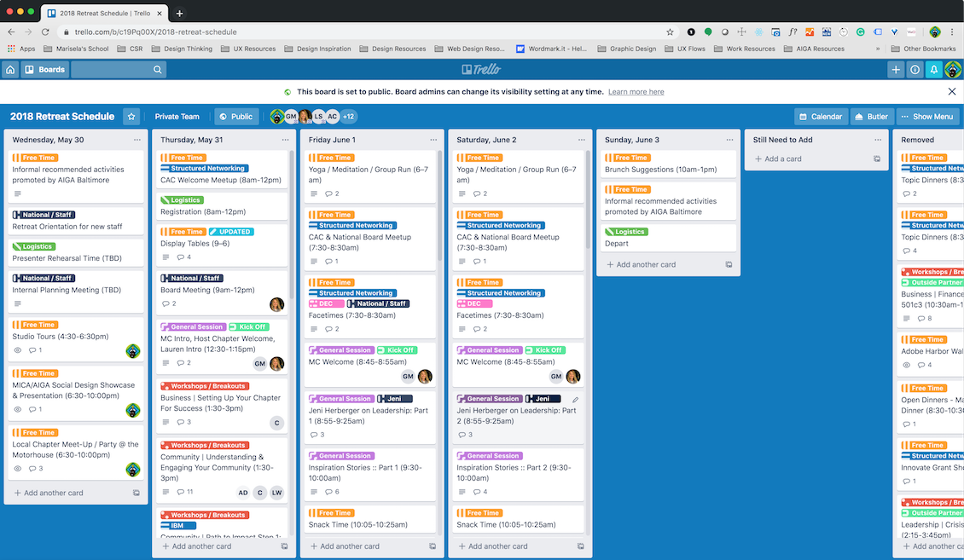Open the AC member avatar in board header
Viewport: 964px width, 560px height.
click(333, 116)
